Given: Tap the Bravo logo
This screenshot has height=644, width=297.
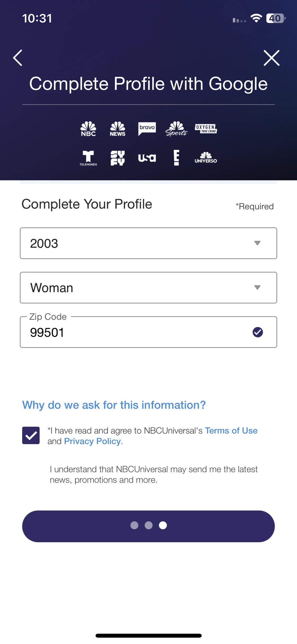Looking at the screenshot, I should pyautogui.click(x=147, y=129).
